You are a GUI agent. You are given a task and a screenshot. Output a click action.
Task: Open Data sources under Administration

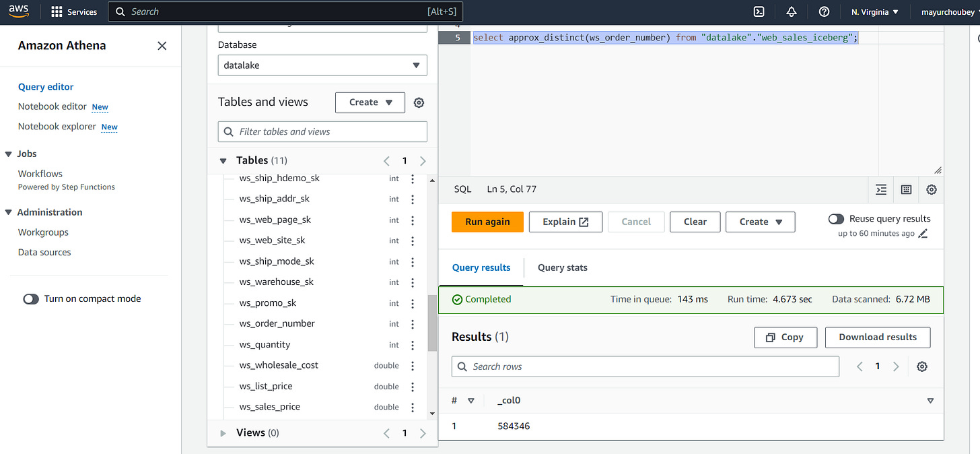click(44, 253)
